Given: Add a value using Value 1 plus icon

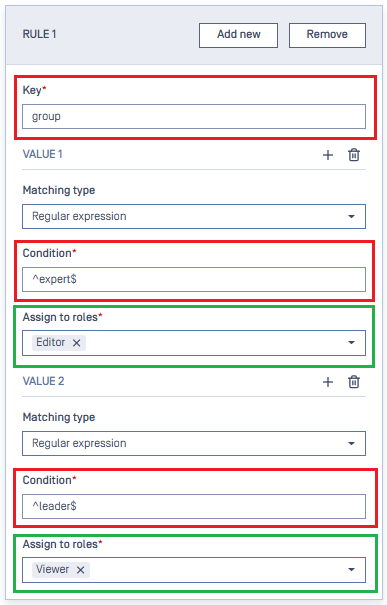Looking at the screenshot, I should pos(328,155).
